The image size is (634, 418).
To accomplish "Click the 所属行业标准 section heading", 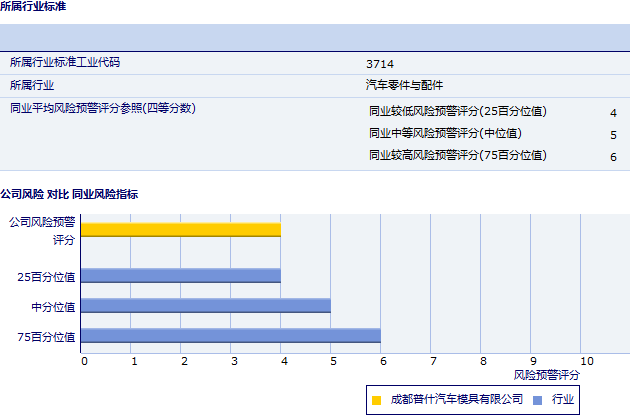I will coord(35,6).
